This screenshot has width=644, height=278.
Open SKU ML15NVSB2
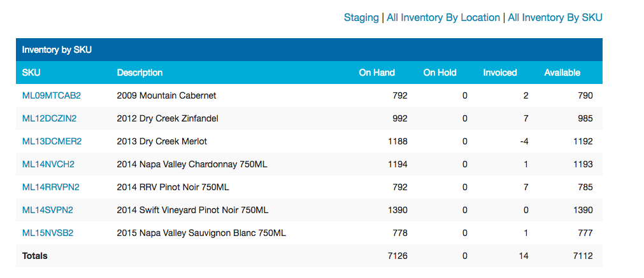tap(48, 233)
